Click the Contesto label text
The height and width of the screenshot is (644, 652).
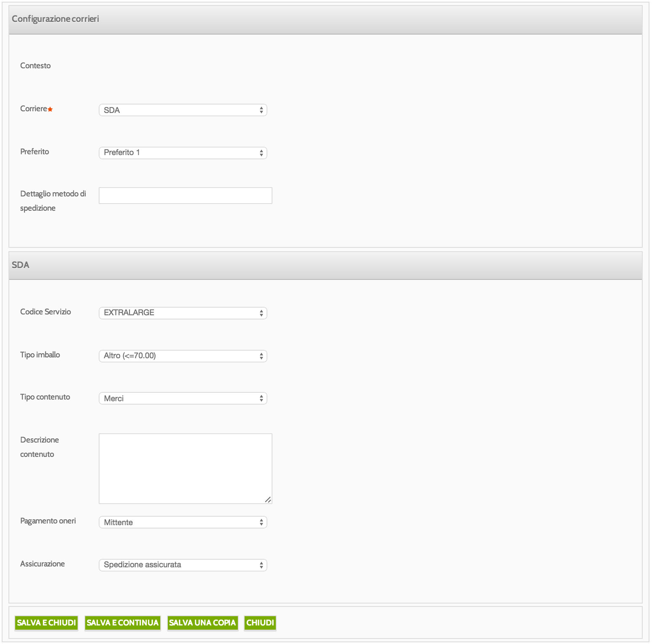[35, 66]
